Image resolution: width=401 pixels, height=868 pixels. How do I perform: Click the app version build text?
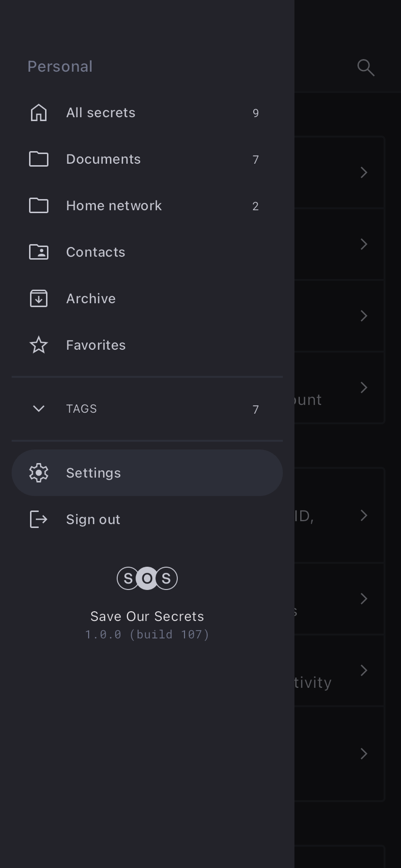pos(147,635)
